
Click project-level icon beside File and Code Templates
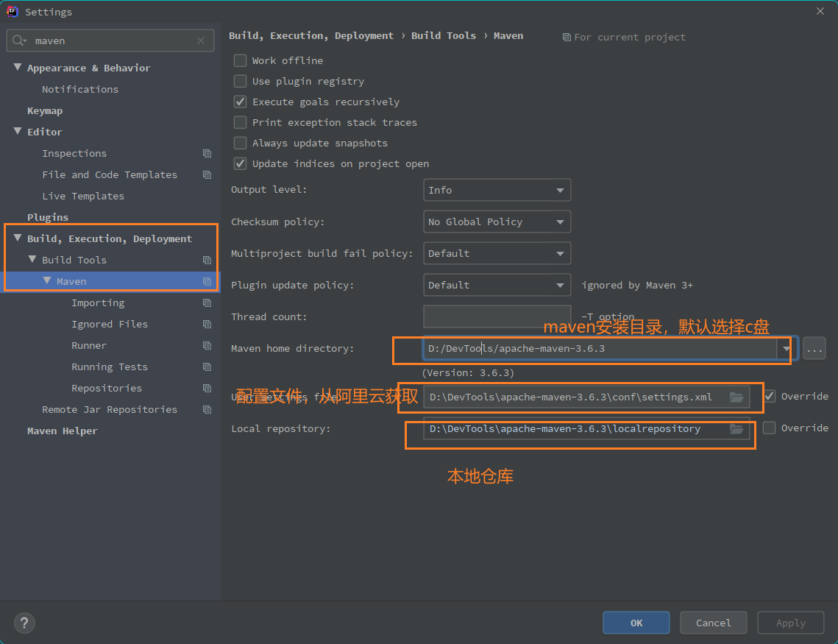click(x=207, y=174)
